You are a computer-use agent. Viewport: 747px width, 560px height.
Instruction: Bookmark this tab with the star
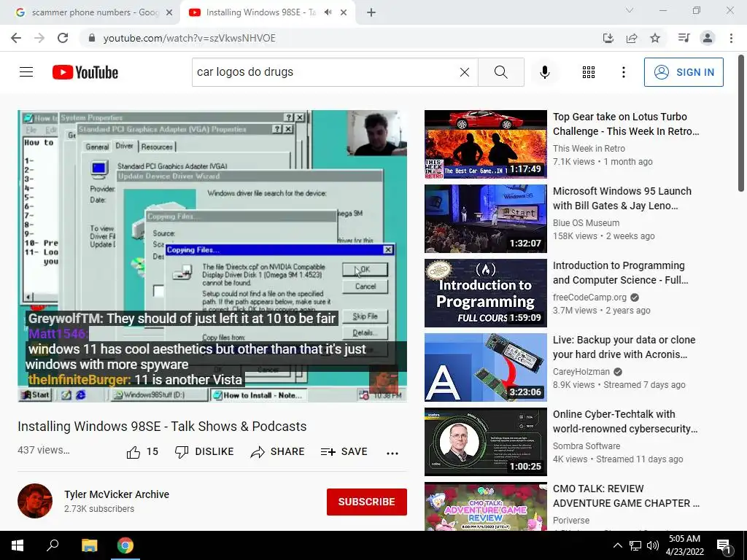[655, 38]
